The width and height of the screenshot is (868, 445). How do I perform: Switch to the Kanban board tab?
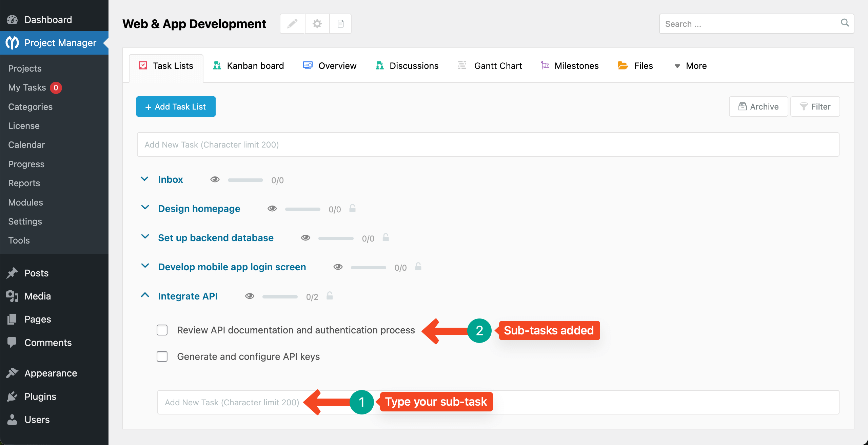[x=249, y=66]
